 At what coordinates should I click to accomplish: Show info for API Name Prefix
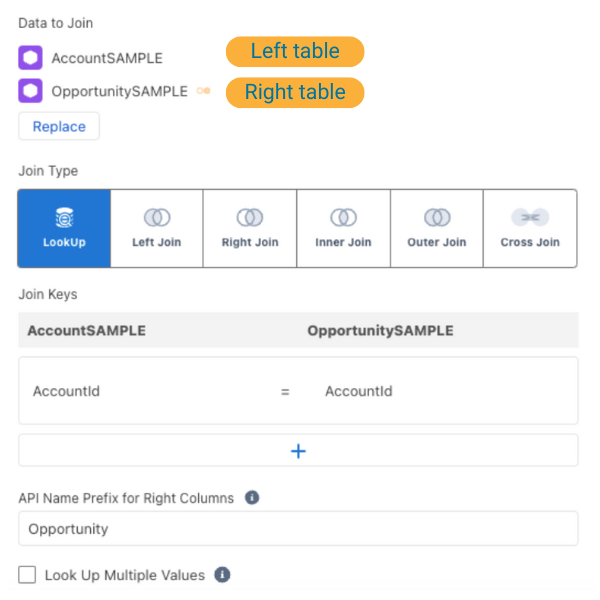pos(252,497)
